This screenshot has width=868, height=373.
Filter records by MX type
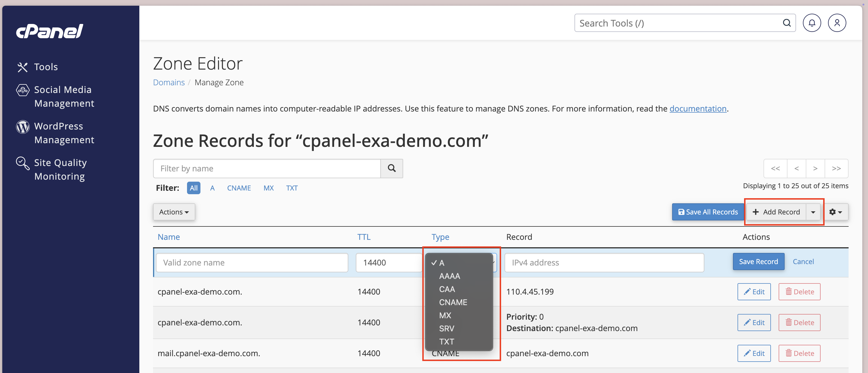pyautogui.click(x=268, y=188)
